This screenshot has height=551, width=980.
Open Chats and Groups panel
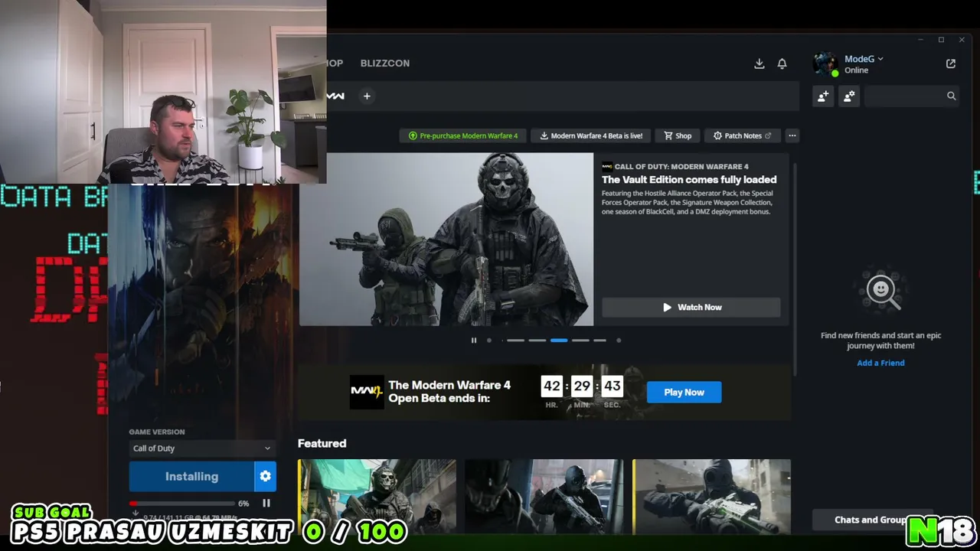[x=873, y=520]
